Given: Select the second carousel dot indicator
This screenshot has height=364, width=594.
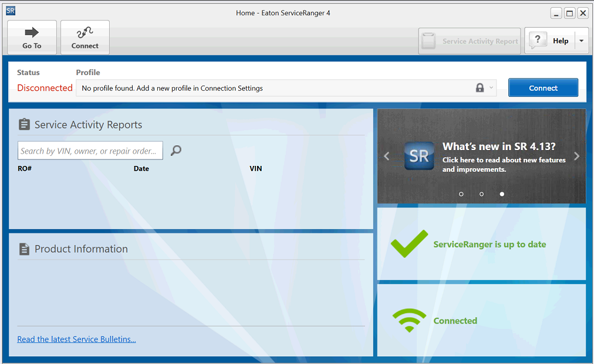Looking at the screenshot, I should [481, 194].
